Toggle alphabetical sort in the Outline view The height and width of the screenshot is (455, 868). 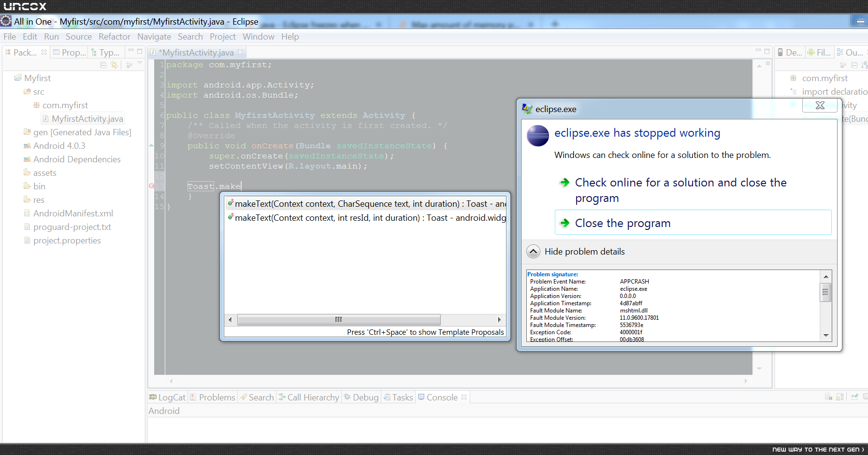coord(864,65)
